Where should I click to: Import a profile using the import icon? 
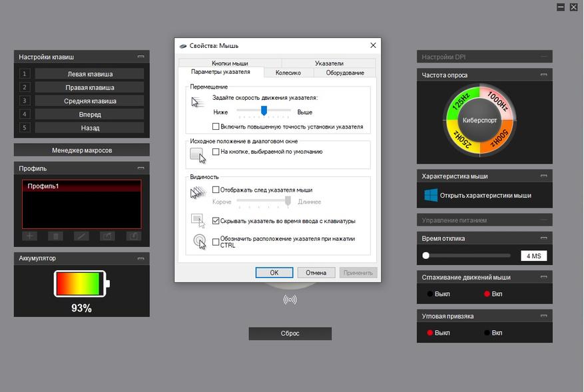click(x=107, y=236)
